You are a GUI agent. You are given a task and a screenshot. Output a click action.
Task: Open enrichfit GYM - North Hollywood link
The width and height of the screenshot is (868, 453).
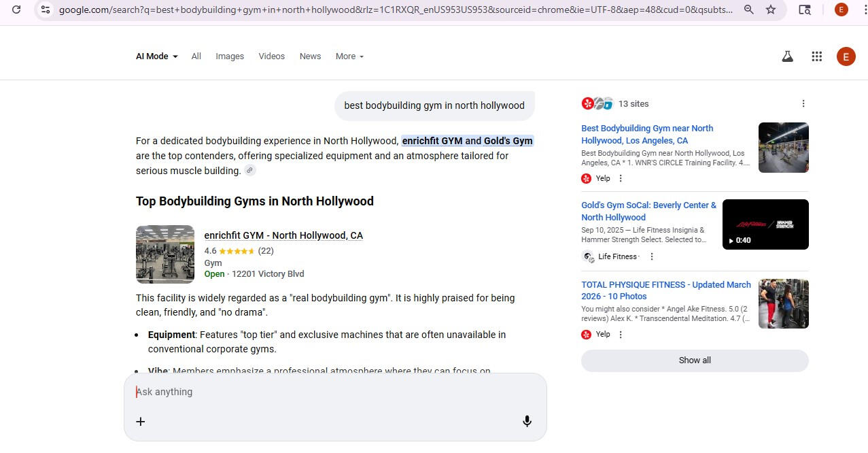click(x=283, y=235)
